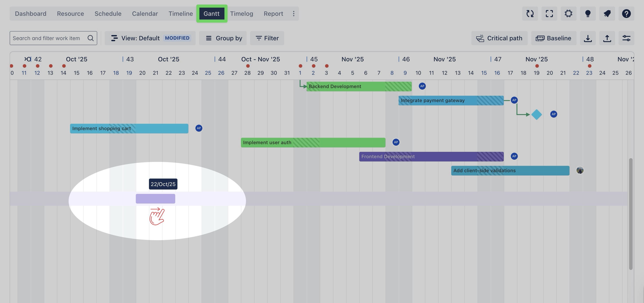Open settings gear icon
The image size is (644, 303).
pyautogui.click(x=568, y=14)
